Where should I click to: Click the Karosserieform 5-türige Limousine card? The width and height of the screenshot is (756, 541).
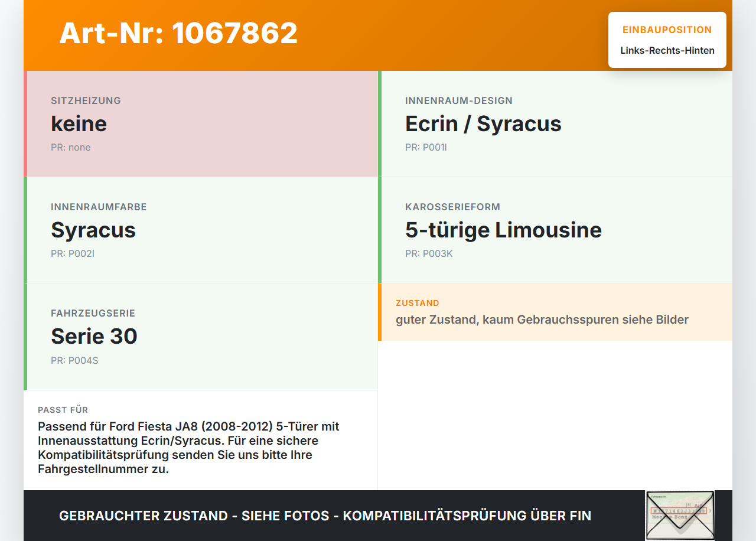click(555, 230)
